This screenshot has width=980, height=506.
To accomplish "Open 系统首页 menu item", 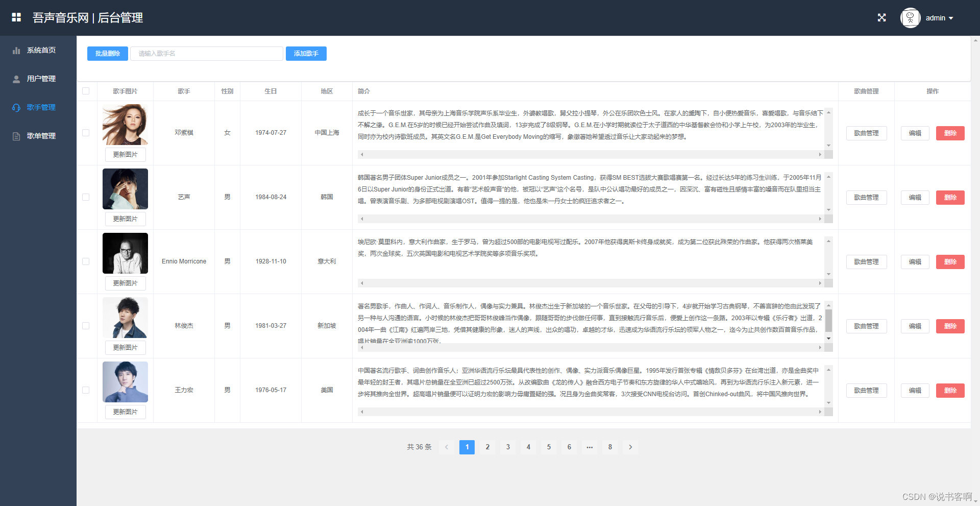I will coord(38,50).
